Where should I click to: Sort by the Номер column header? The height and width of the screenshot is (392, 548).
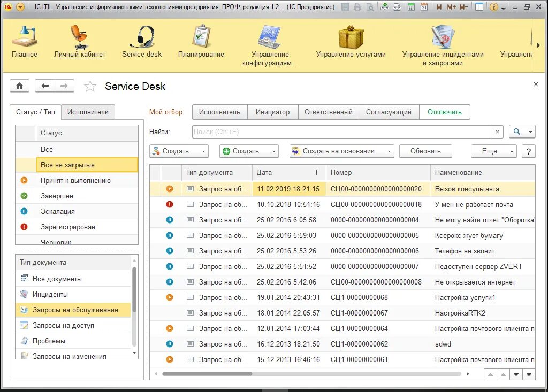click(x=378, y=172)
